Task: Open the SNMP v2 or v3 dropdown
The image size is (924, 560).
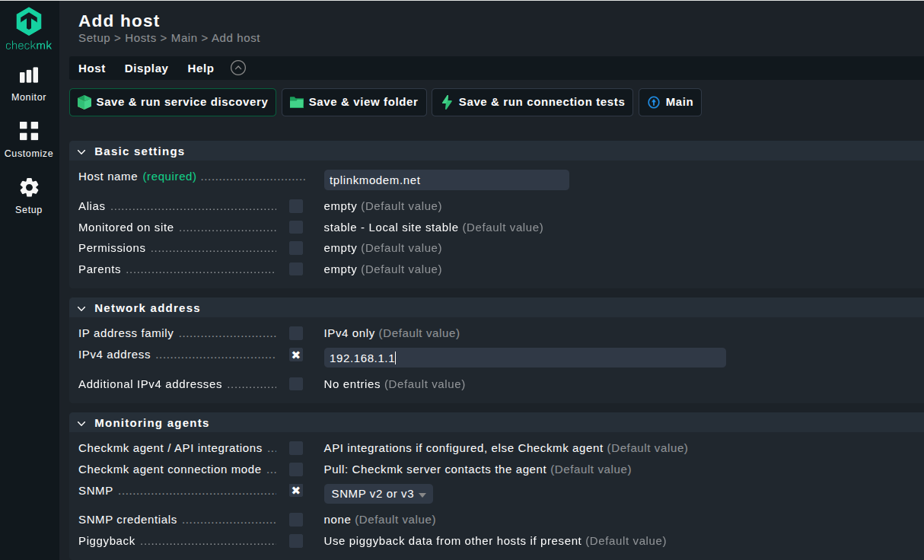Action: click(378, 494)
